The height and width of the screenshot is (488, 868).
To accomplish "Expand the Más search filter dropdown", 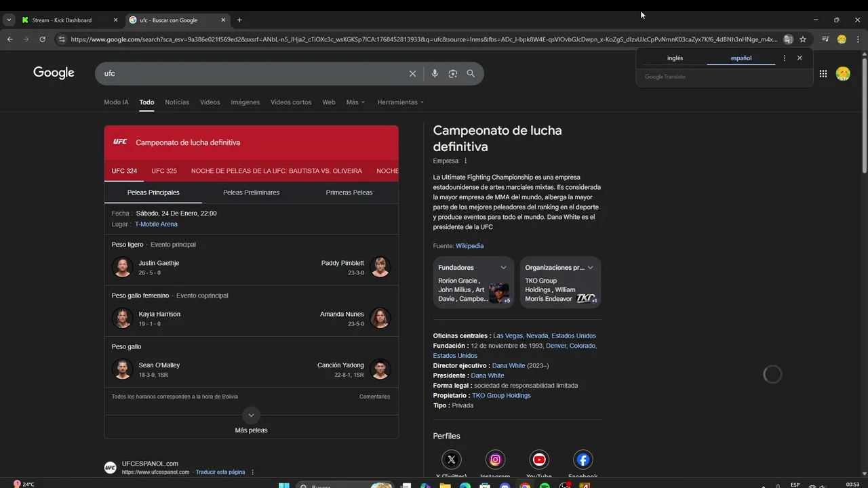I will [355, 102].
